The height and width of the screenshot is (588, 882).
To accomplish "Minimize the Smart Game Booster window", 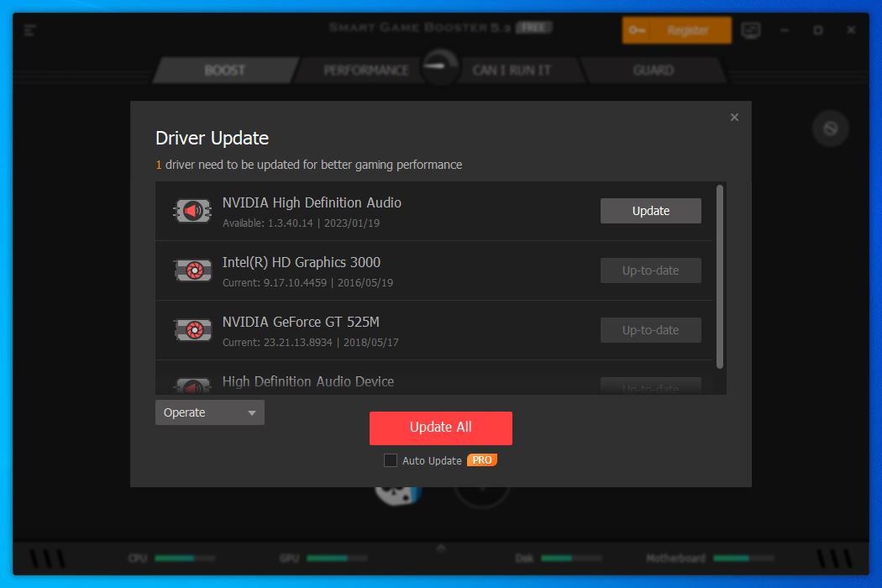I will [785, 30].
